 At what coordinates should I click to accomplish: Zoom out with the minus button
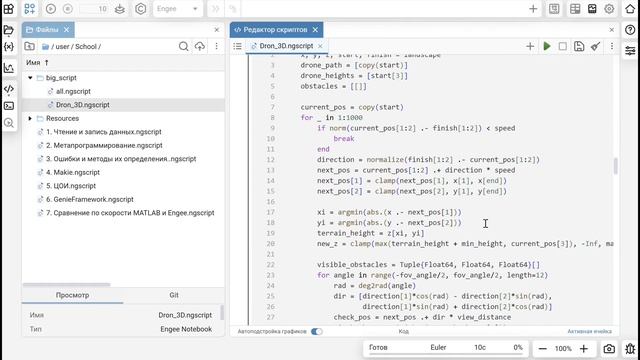(542, 349)
